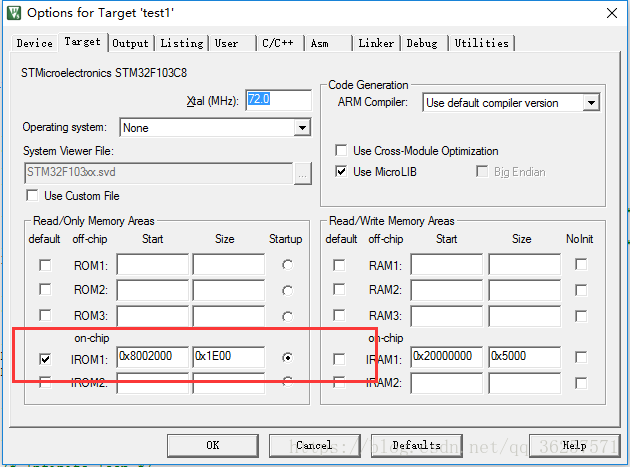
Task: Click the ROM2 Start field
Action: [152, 290]
